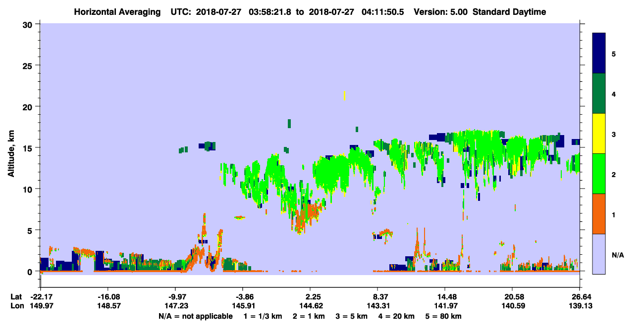
Task: Click the altitude tick label '15'
Action: pyautogui.click(x=29, y=148)
